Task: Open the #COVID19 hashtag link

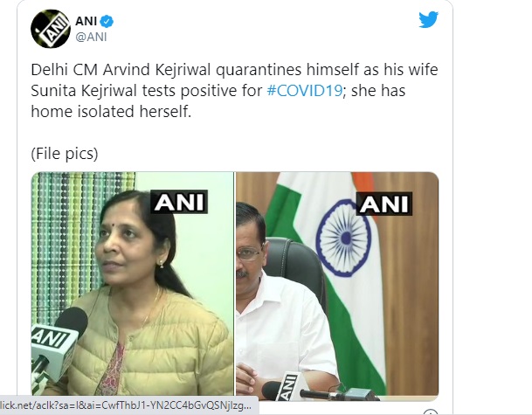Action: coord(304,91)
